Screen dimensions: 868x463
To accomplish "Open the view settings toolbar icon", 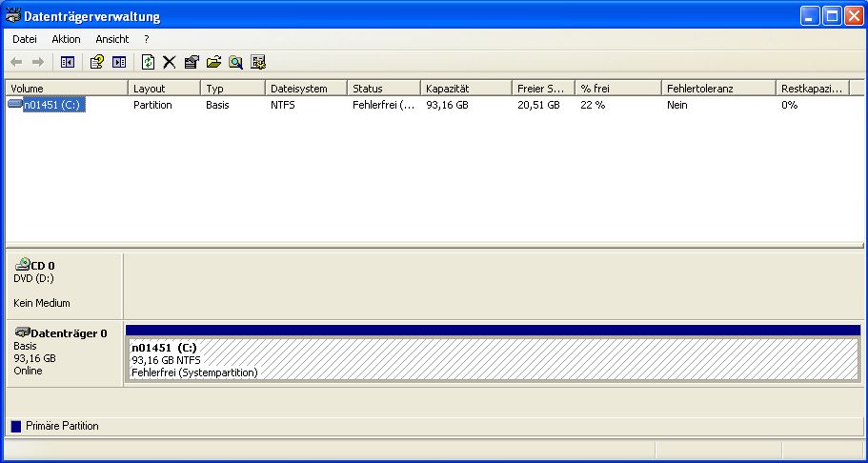I will pyautogui.click(x=258, y=62).
